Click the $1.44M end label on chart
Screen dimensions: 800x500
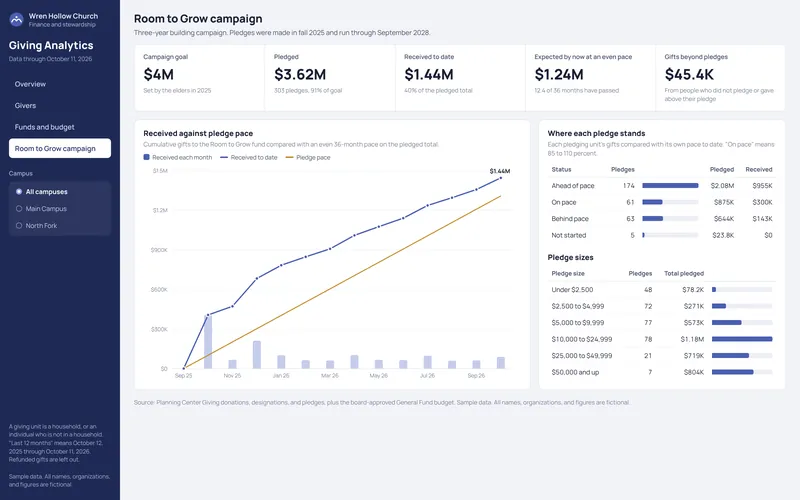pyautogui.click(x=499, y=171)
